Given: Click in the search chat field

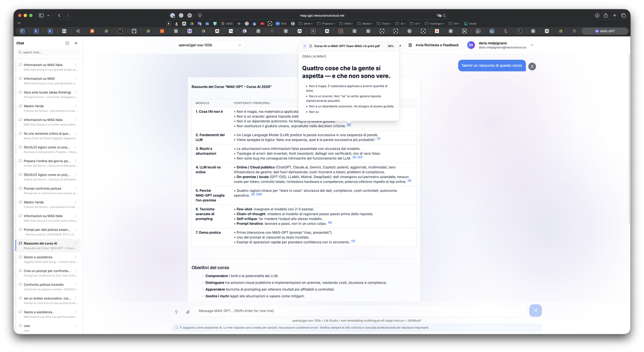Looking at the screenshot, I should point(48,52).
